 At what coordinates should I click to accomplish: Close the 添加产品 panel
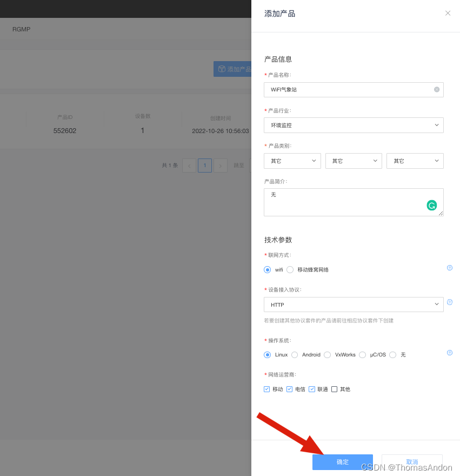(x=448, y=13)
